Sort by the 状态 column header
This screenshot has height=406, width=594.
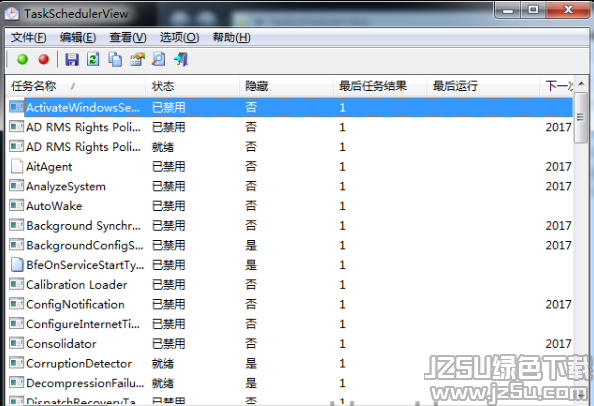tap(192, 86)
